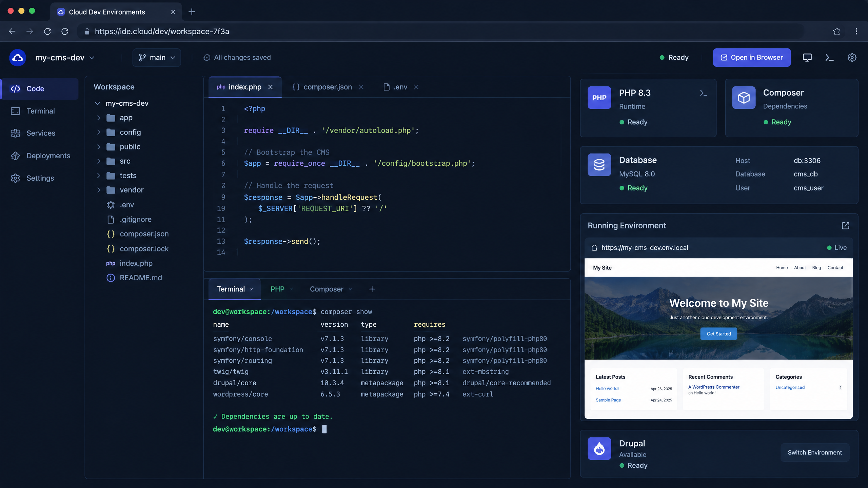
Task: Click the Deployments sidebar icon
Action: point(15,156)
